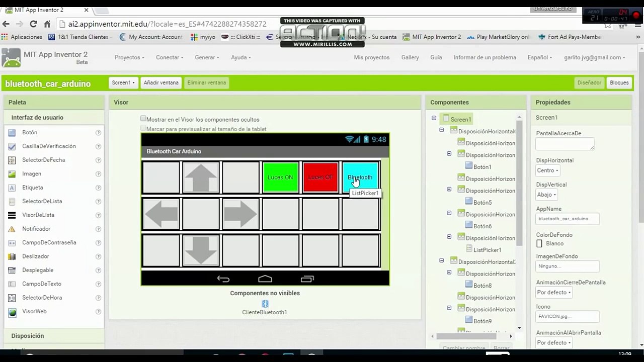Image resolution: width=644 pixels, height=362 pixels.
Task: Select the VisorDeLista palette icon
Action: (12, 215)
